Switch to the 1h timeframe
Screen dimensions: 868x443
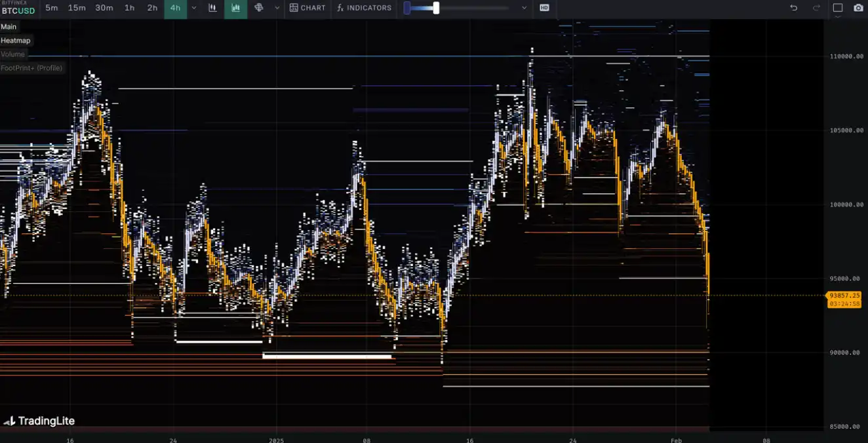(129, 8)
